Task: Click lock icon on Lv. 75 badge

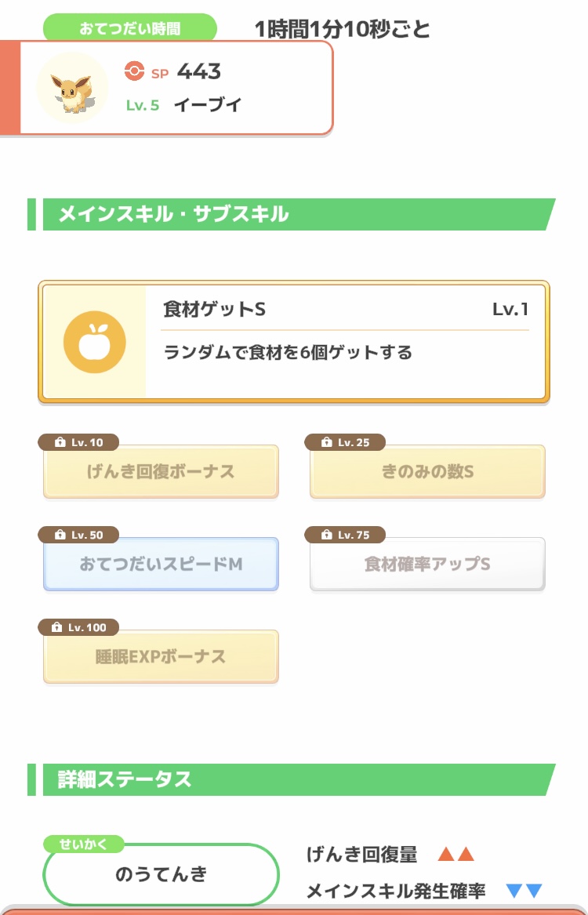Action: coord(327,536)
